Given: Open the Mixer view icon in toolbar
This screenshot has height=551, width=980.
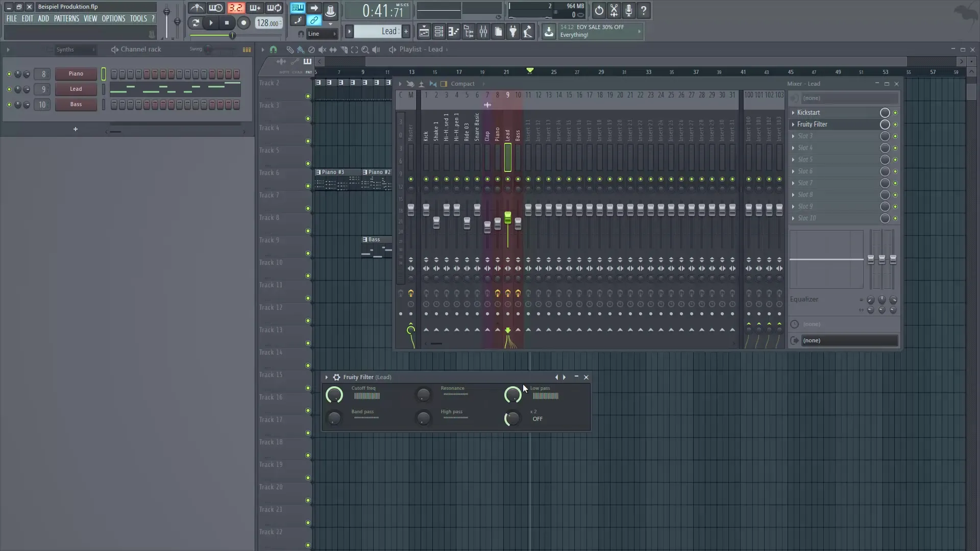Looking at the screenshot, I should click(x=483, y=32).
